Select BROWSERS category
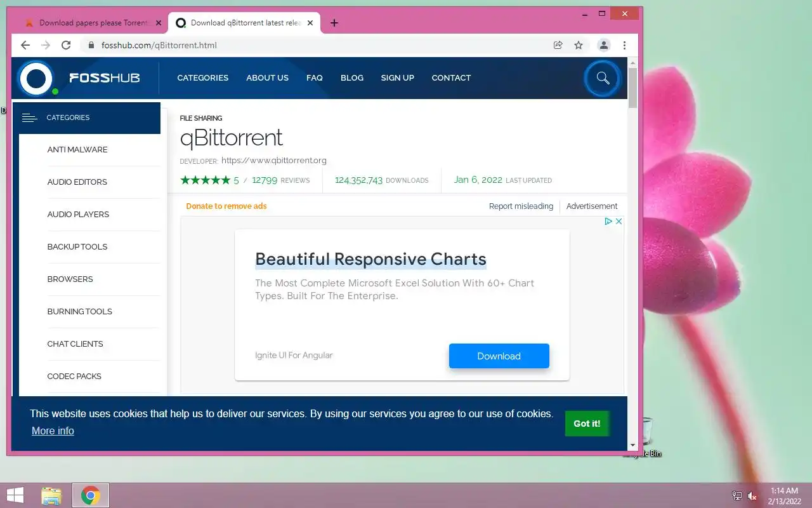 [70, 279]
